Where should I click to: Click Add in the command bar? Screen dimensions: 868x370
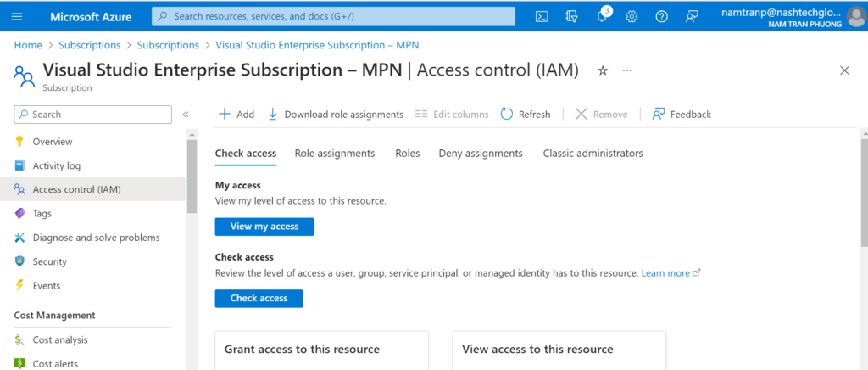pyautogui.click(x=236, y=115)
